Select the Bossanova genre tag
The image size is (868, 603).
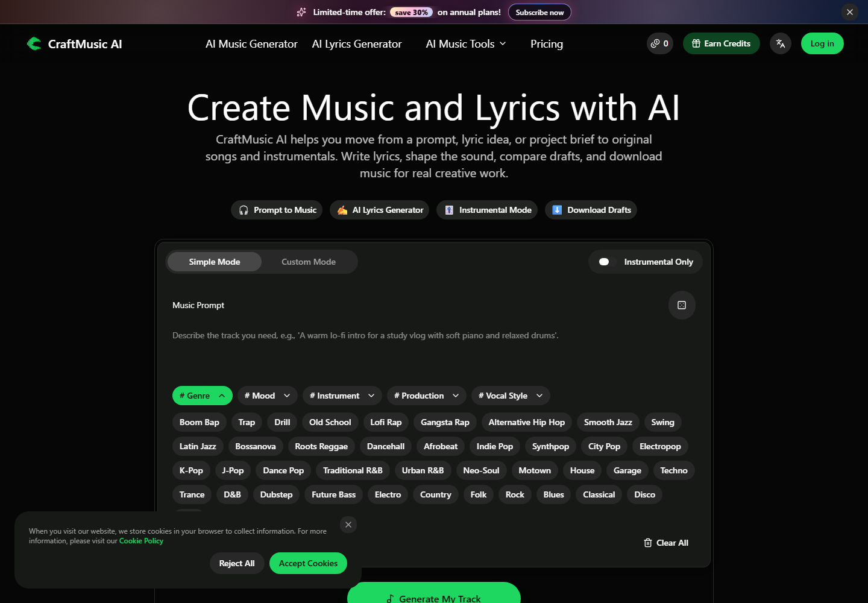tap(256, 446)
